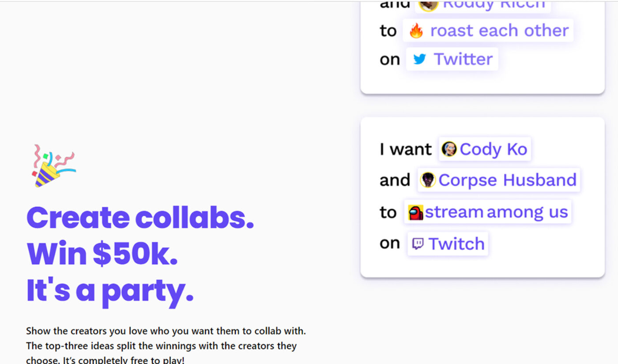Viewport: 618px width, 364px height.
Task: Choose the Twitch platform name
Action: (456, 244)
